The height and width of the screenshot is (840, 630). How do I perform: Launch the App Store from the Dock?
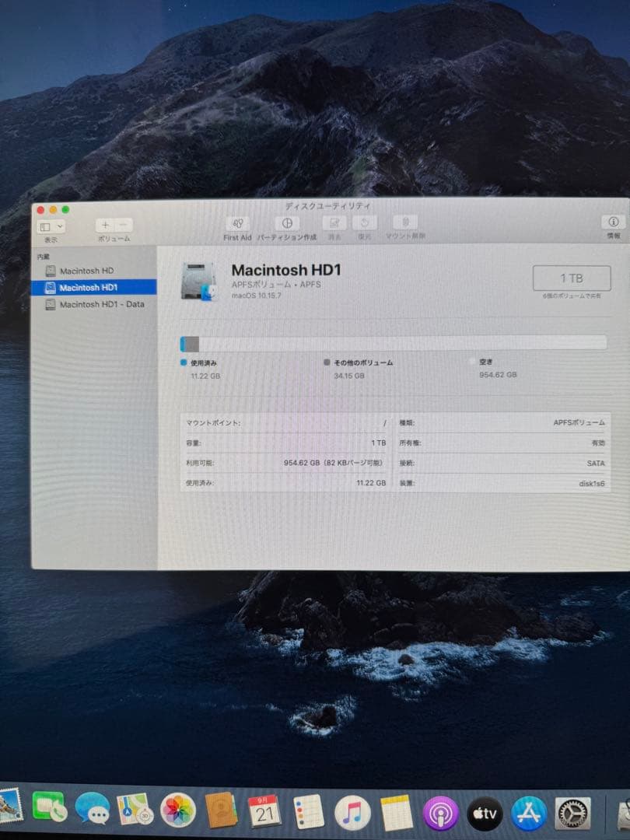pos(528,813)
